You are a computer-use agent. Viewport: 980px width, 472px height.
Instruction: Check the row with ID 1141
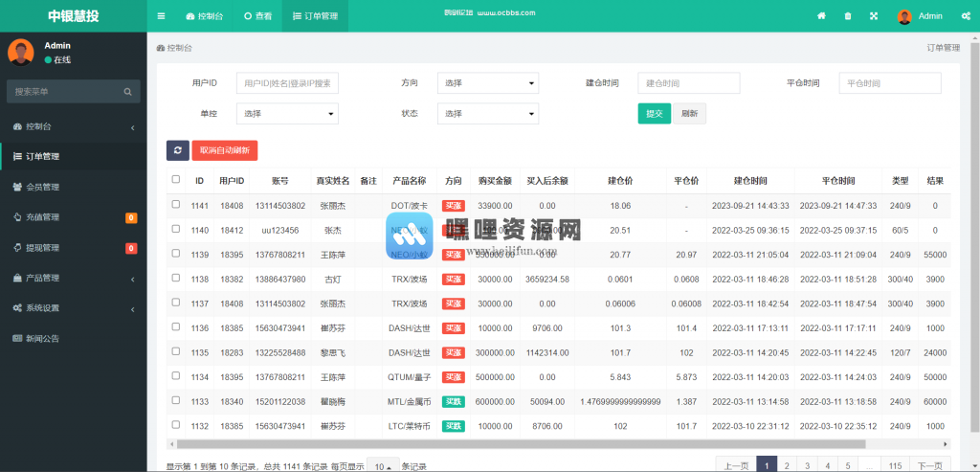click(x=176, y=205)
